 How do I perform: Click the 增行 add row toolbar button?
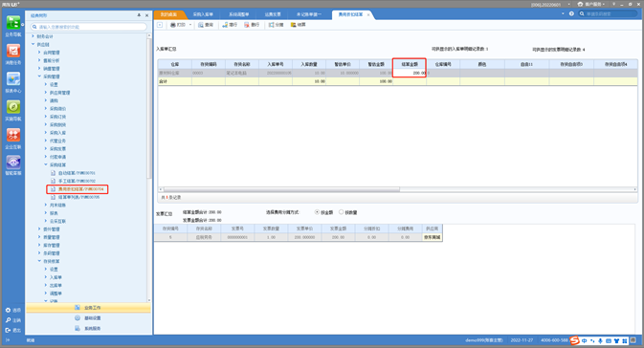230,25
